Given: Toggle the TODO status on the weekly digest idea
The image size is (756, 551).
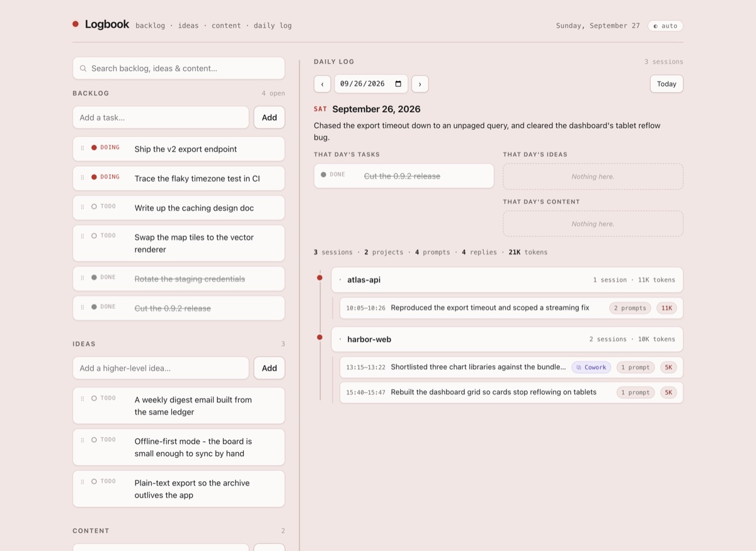Looking at the screenshot, I should coord(103,398).
